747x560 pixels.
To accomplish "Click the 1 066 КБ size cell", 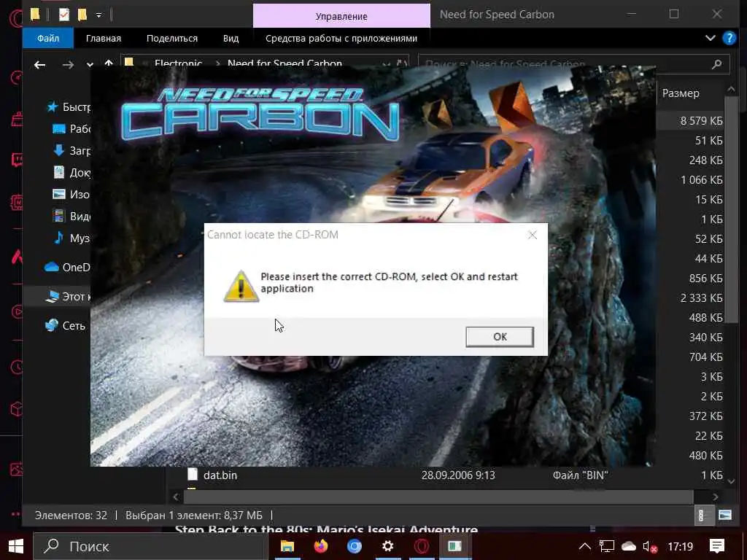I will point(701,180).
